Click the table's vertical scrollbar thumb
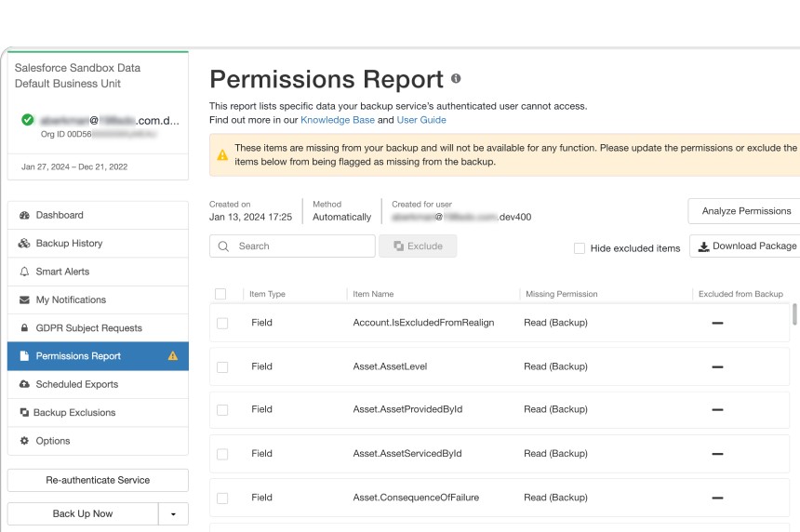 click(794, 314)
